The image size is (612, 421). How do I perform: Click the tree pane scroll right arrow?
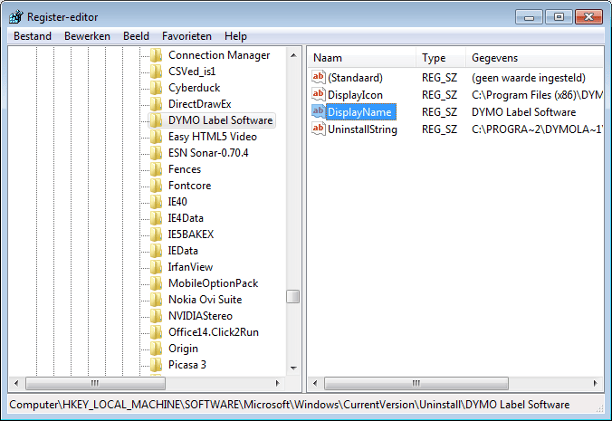278,383
